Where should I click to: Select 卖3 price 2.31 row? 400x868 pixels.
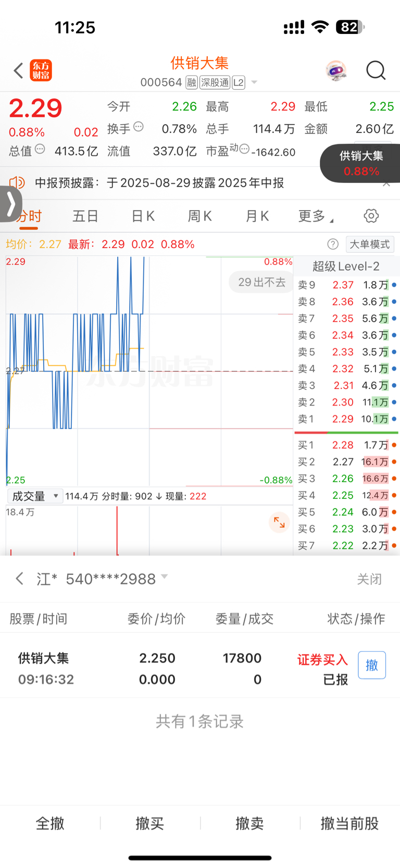click(x=347, y=385)
